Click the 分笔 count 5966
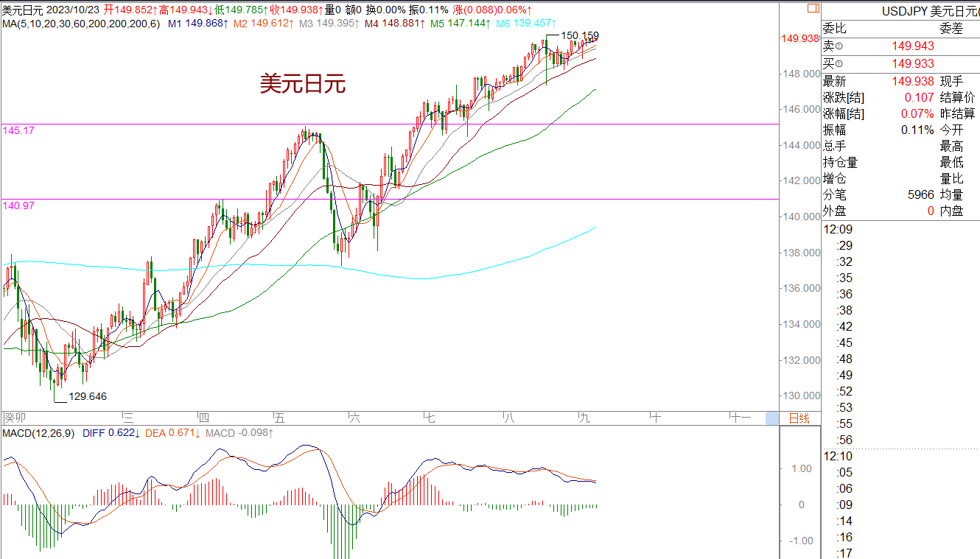The image size is (980, 559). point(921,194)
